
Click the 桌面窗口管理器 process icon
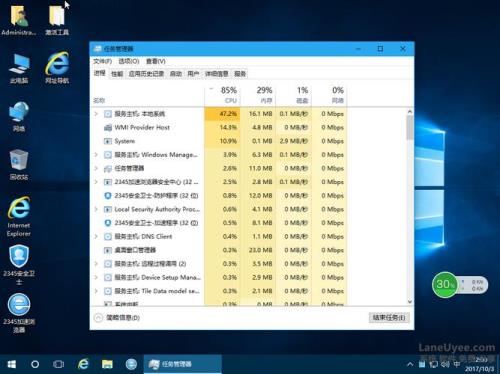(x=108, y=250)
